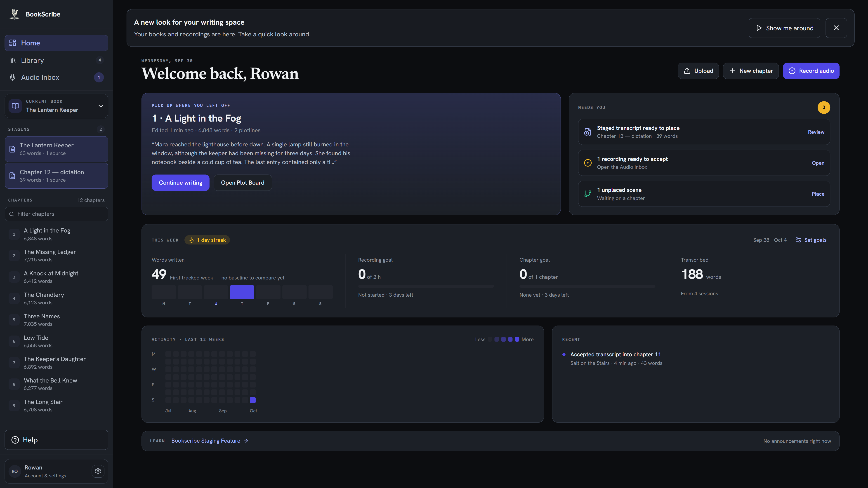Image resolution: width=868 pixels, height=488 pixels.
Task: Click the Audio Inbox count badge
Action: coord(99,77)
